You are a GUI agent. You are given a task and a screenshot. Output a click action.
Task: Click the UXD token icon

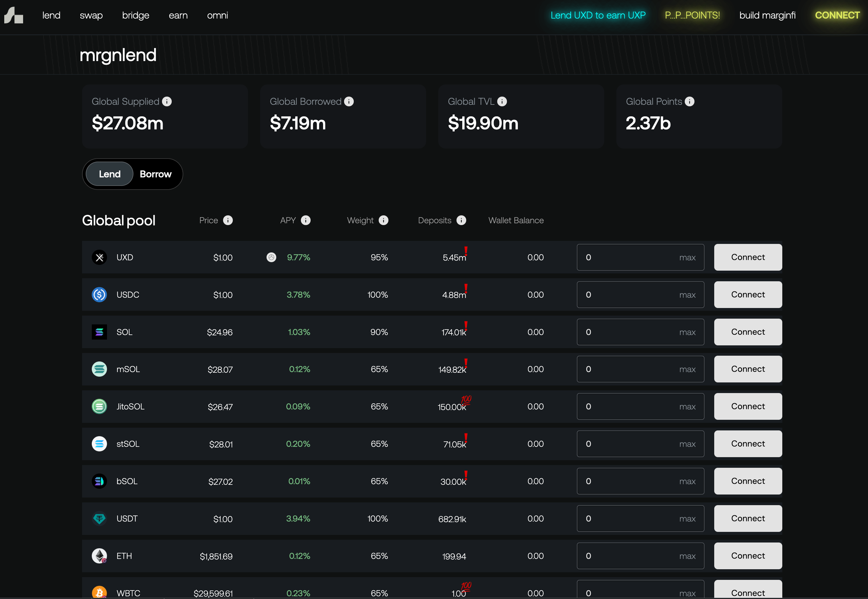99,257
